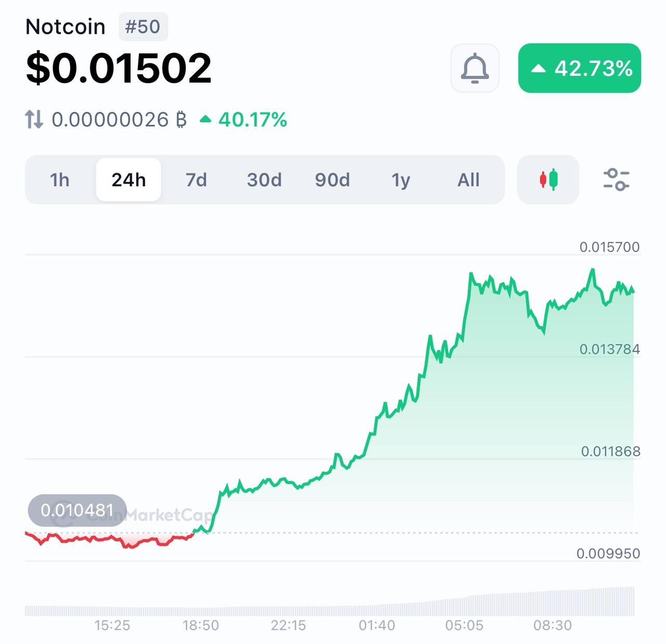The width and height of the screenshot is (666, 644).
Task: Click the 40.17% BTC change text
Action: click(253, 120)
